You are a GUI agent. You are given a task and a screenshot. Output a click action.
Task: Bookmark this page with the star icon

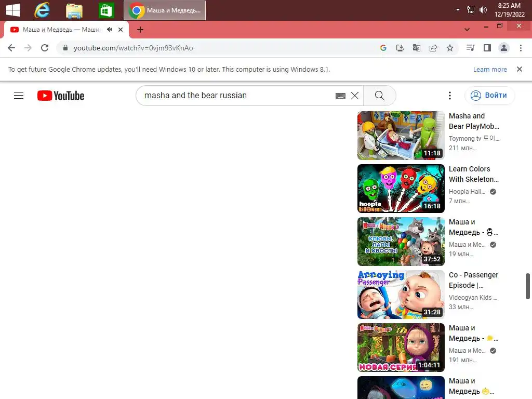coord(450,48)
